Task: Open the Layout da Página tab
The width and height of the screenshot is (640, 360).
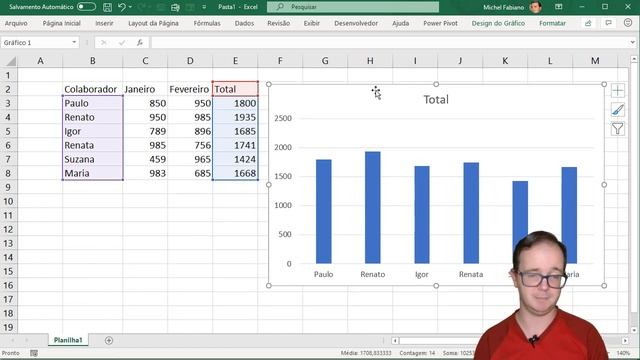Action: tap(153, 23)
